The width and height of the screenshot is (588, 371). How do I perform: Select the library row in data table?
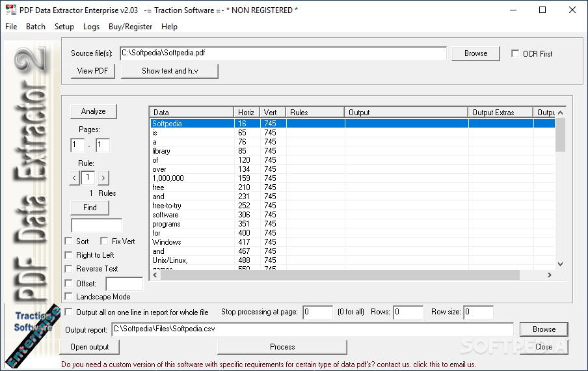pos(353,151)
